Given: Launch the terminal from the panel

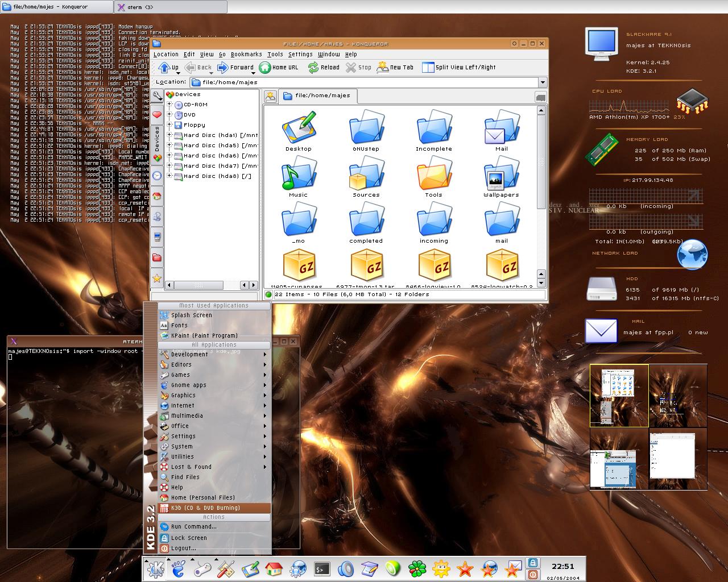Looking at the screenshot, I should coord(322,569).
